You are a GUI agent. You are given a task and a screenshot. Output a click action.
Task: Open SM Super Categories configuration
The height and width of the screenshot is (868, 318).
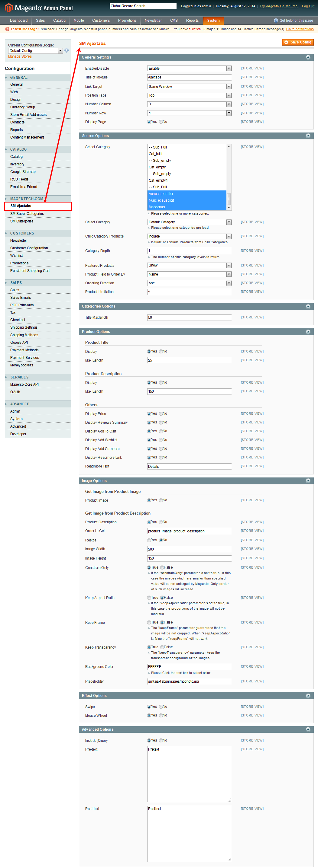pyautogui.click(x=27, y=214)
